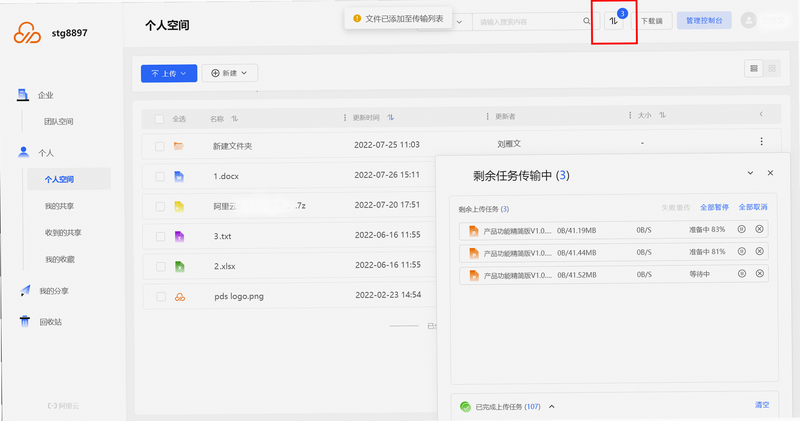Click 全部取消 to cancel all uploads
Screen dimensions: 800x421
753,207
